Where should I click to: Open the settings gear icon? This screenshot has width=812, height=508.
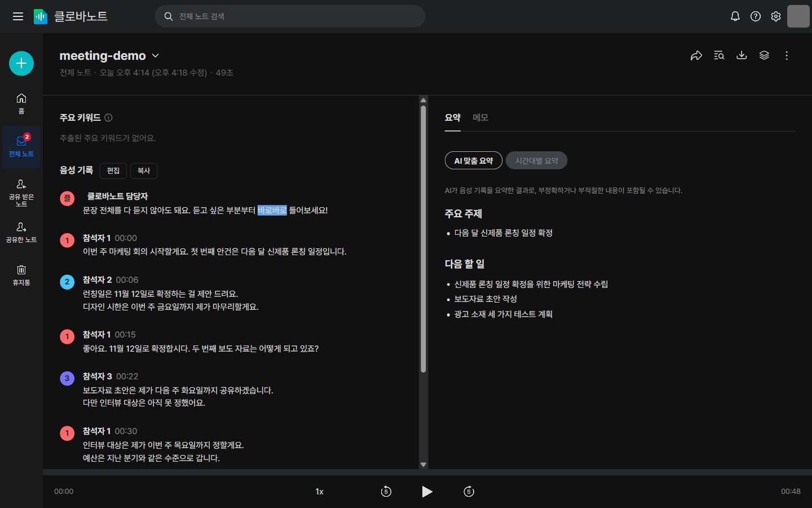point(776,16)
